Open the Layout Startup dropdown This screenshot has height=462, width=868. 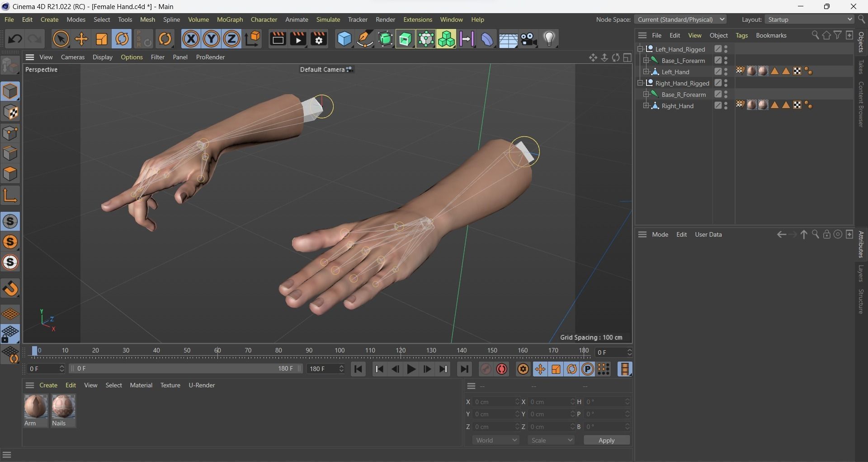[809, 19]
